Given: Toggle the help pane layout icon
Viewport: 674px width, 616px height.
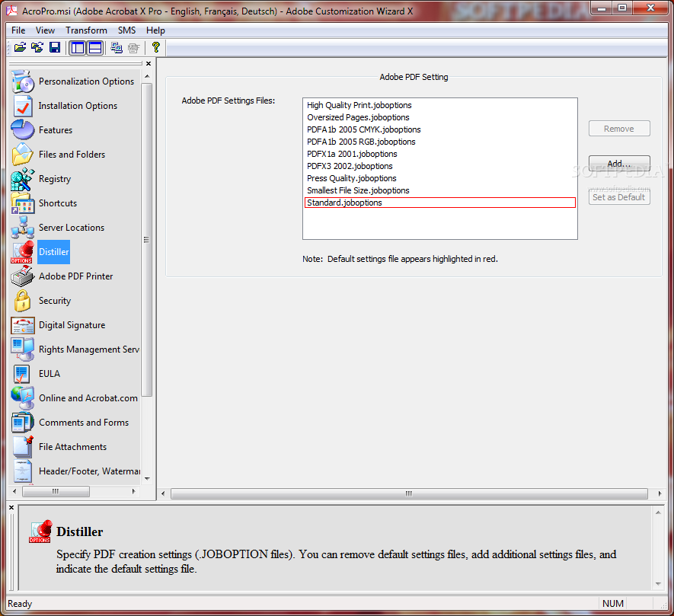Looking at the screenshot, I should click(x=95, y=47).
